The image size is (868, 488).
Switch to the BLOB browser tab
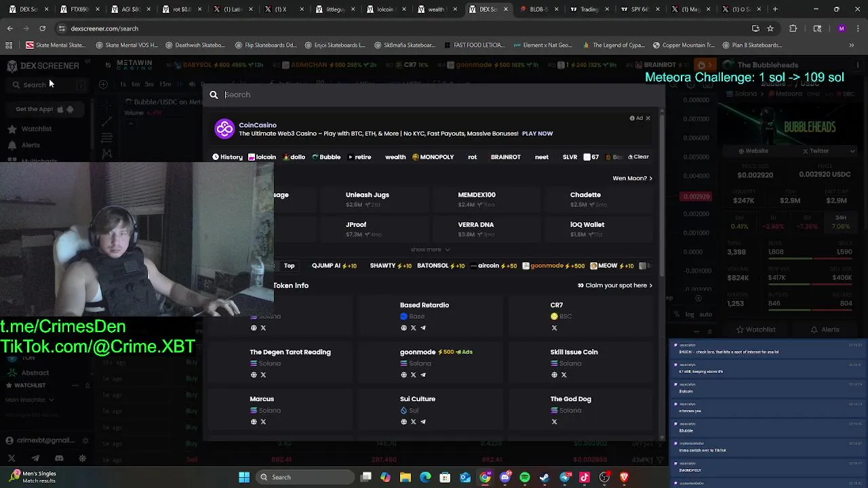click(x=537, y=9)
